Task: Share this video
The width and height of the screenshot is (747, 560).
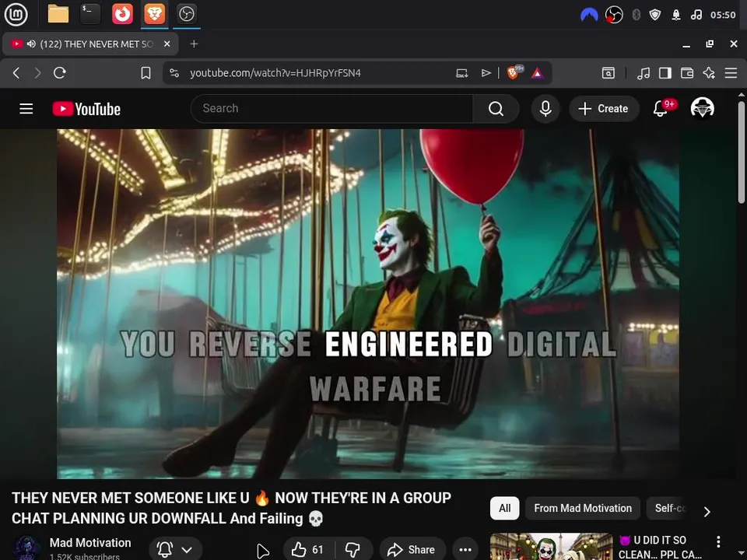Action: tap(412, 550)
